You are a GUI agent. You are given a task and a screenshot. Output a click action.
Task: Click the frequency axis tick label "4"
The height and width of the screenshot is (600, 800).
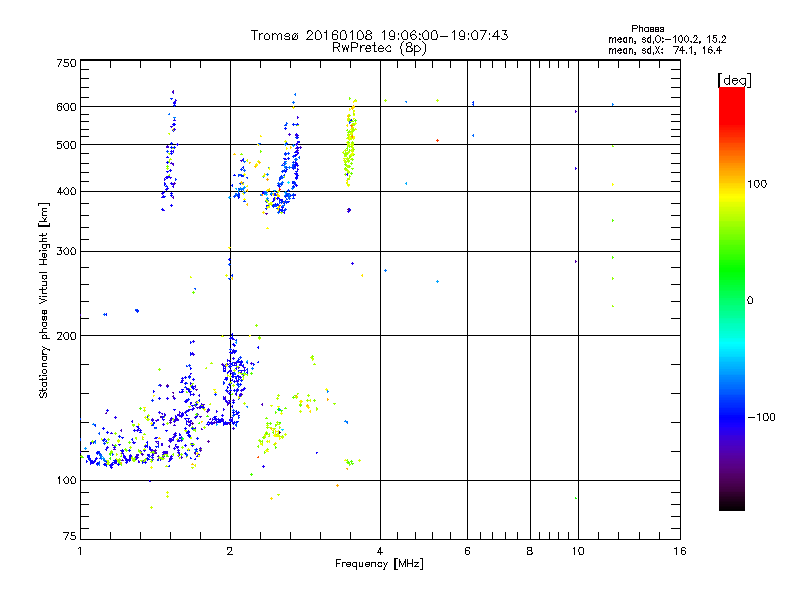pyautogui.click(x=380, y=551)
